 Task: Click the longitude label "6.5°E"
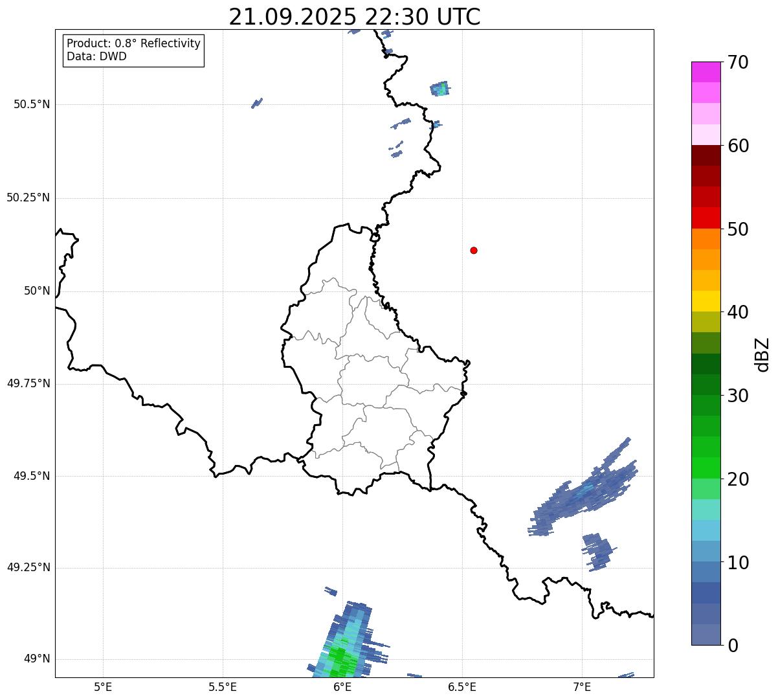(x=462, y=686)
